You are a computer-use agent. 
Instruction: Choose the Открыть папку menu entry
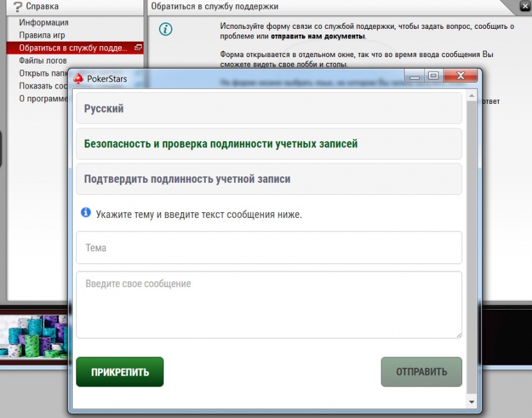[44, 73]
